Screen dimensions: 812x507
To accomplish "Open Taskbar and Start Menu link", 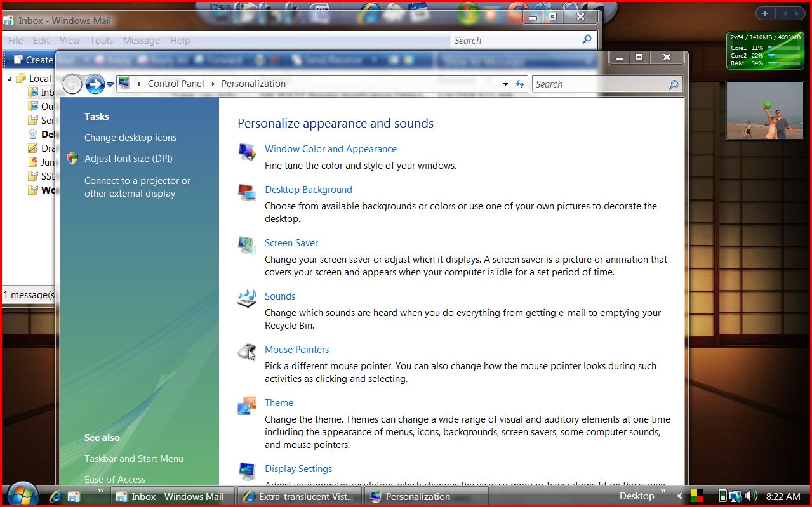I will tap(134, 459).
